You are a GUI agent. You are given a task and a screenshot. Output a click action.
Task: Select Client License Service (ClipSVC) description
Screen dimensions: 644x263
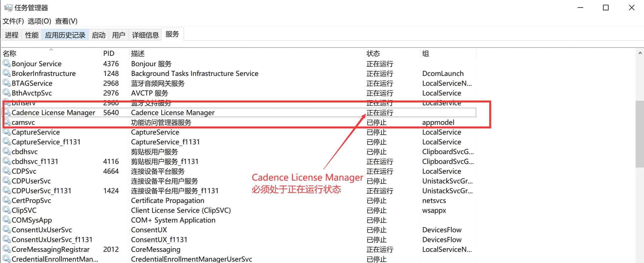tap(181, 210)
